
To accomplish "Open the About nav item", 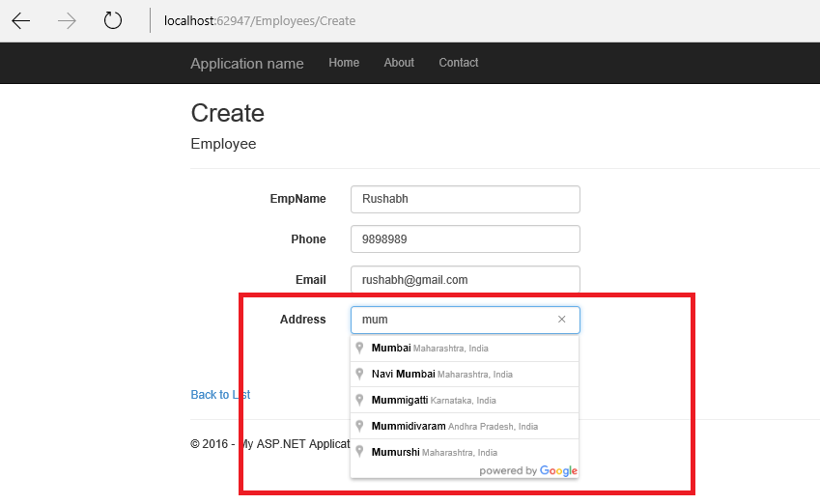I will point(399,63).
